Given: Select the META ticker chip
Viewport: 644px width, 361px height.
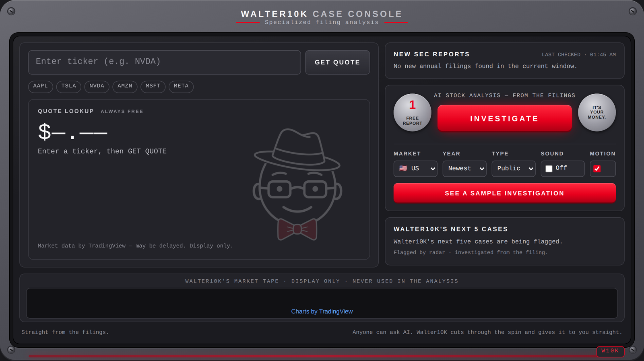Looking at the screenshot, I should pos(181,86).
